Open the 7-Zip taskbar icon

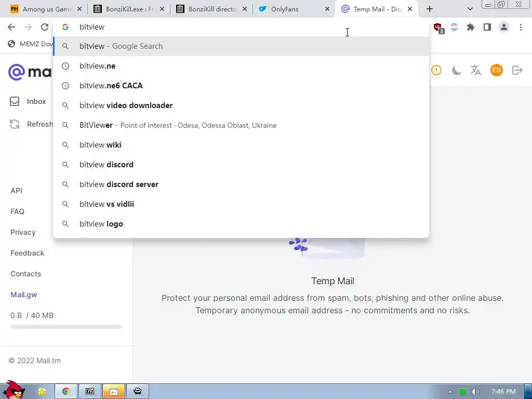click(90, 392)
